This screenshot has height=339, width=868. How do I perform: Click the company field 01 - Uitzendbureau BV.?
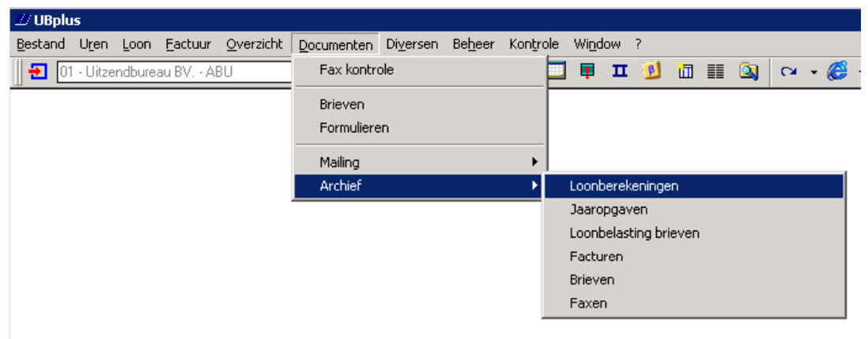click(174, 73)
